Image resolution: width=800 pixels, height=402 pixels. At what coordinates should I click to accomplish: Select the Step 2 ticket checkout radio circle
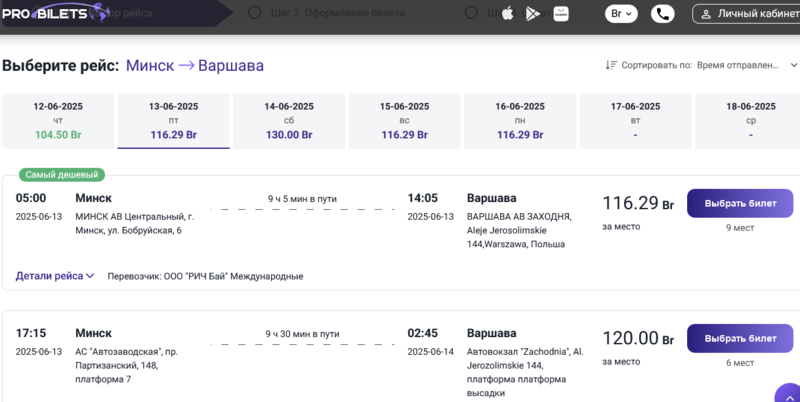point(255,13)
